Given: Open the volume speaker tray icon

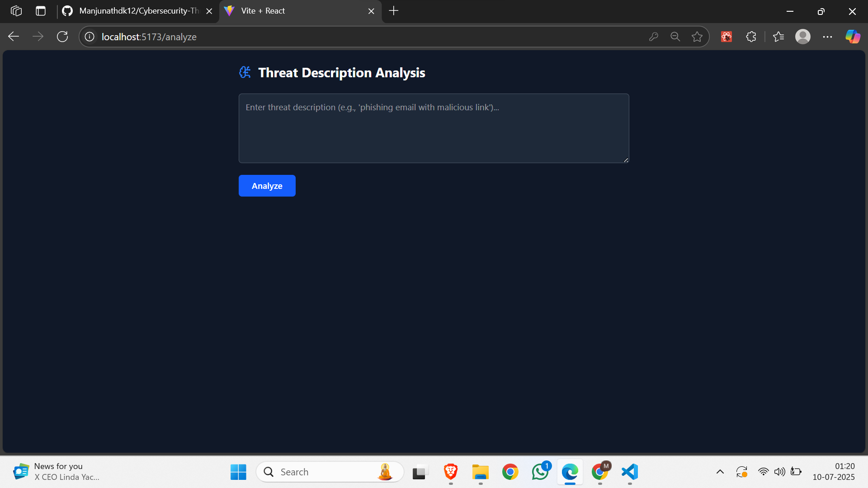Looking at the screenshot, I should (x=780, y=472).
